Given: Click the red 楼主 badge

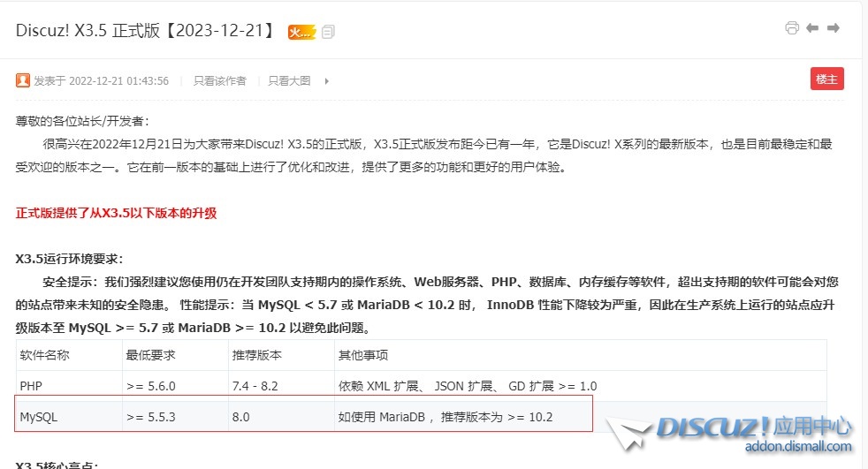Looking at the screenshot, I should (x=827, y=79).
